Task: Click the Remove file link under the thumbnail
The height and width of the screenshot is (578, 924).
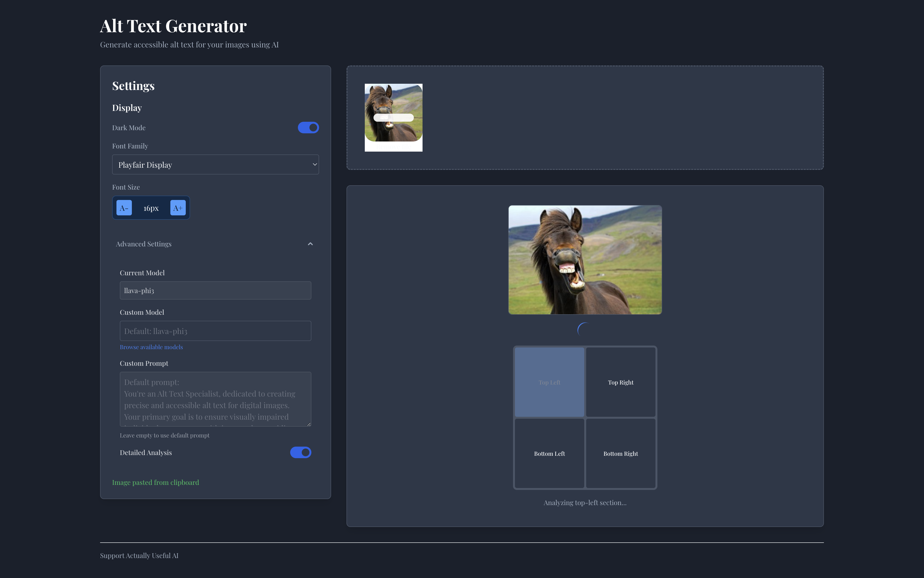Action: click(393, 147)
